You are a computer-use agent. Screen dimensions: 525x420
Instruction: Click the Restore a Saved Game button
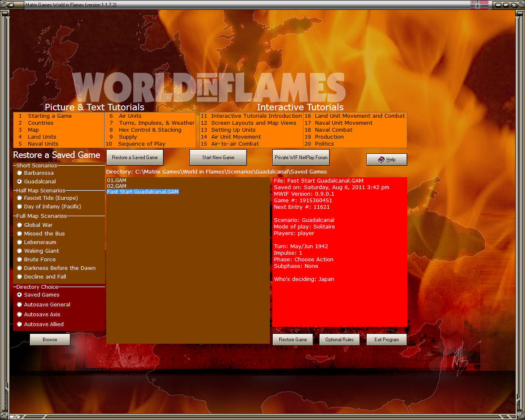pos(135,157)
